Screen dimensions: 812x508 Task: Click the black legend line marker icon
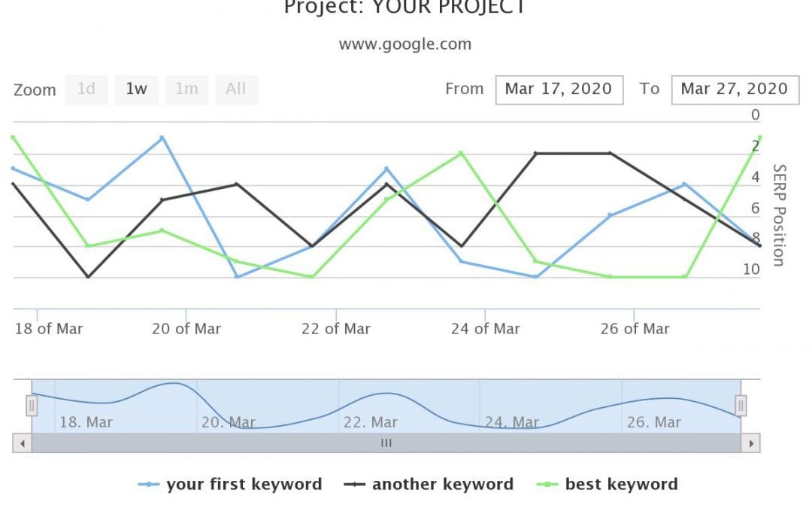[x=355, y=485]
